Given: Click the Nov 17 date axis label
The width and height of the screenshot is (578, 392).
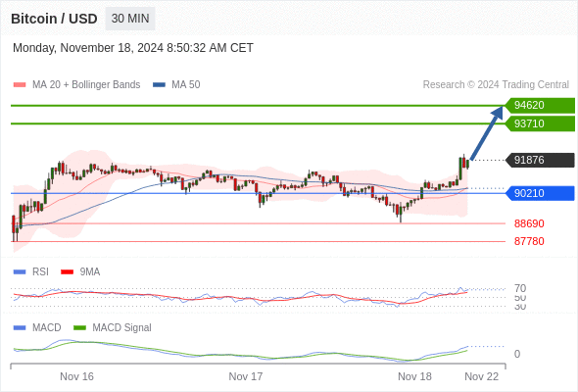Looking at the screenshot, I should pos(246,376).
